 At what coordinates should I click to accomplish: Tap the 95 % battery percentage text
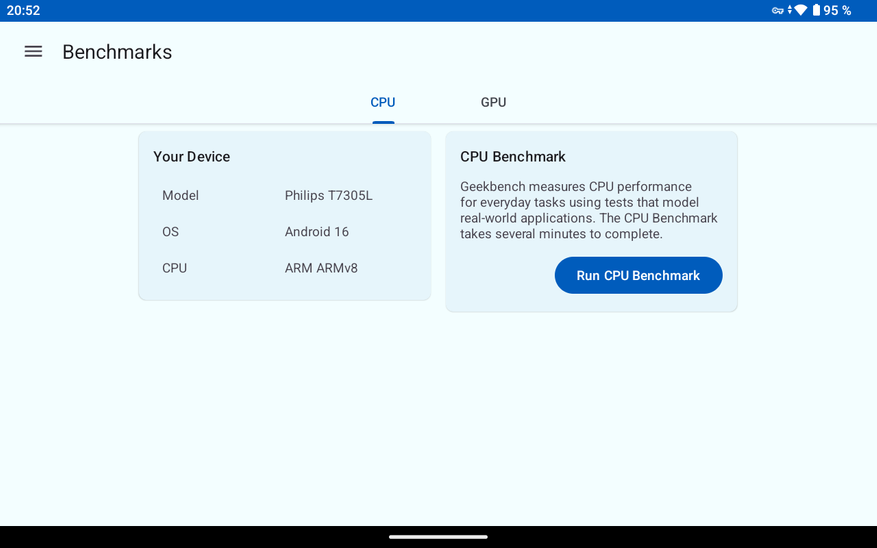click(x=838, y=11)
